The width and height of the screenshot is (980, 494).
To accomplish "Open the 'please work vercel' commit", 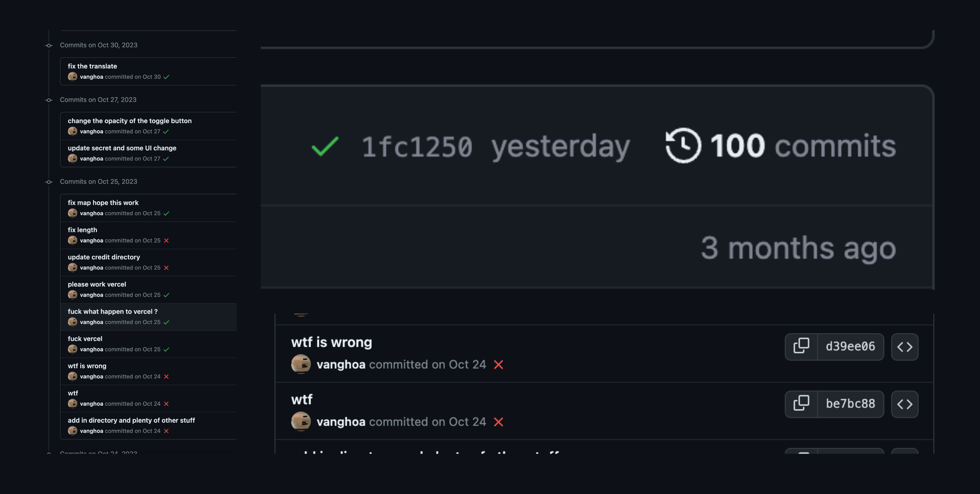I will coord(97,284).
